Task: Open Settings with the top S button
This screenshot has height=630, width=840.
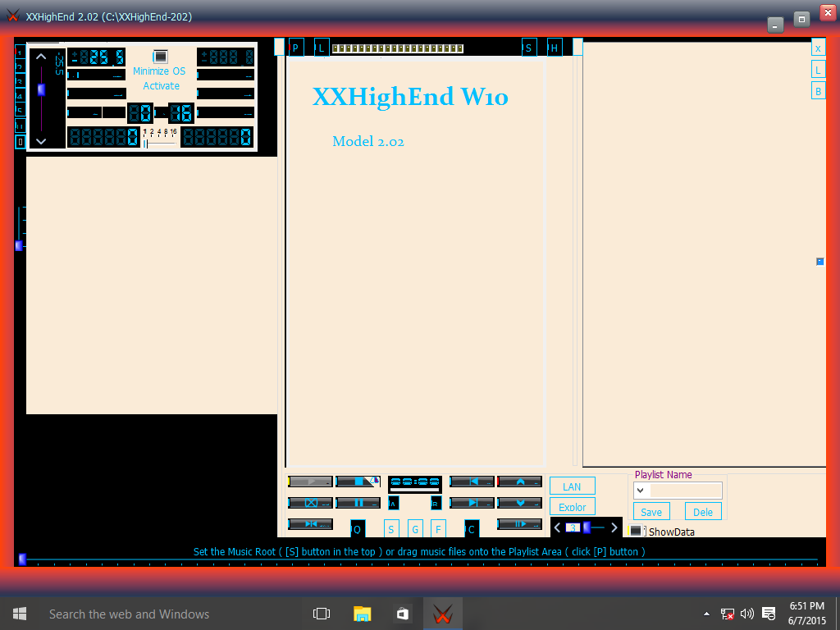Action: pyautogui.click(x=529, y=48)
